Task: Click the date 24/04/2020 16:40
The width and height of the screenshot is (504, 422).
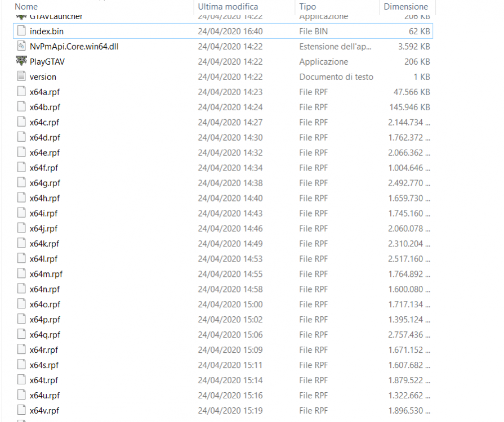Action: tap(230, 31)
